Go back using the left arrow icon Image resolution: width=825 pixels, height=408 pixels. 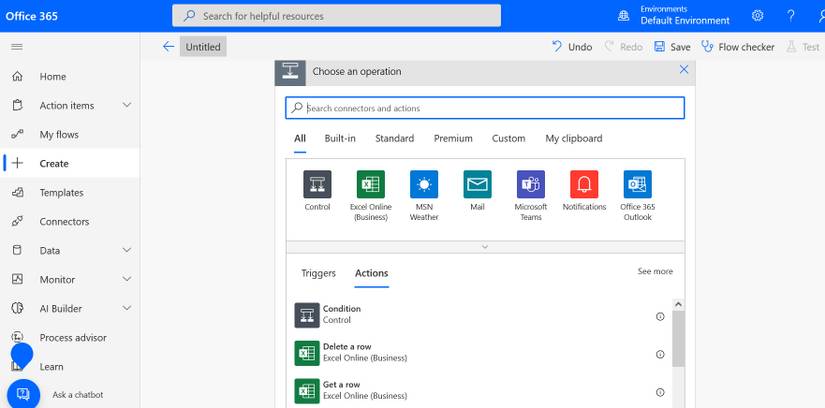tap(168, 47)
